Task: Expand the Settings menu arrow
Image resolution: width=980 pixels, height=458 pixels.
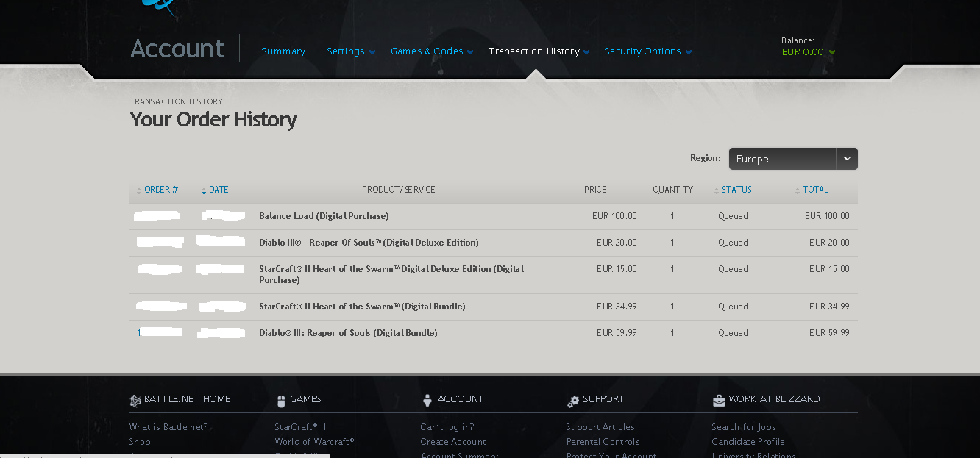Action: coord(372,52)
